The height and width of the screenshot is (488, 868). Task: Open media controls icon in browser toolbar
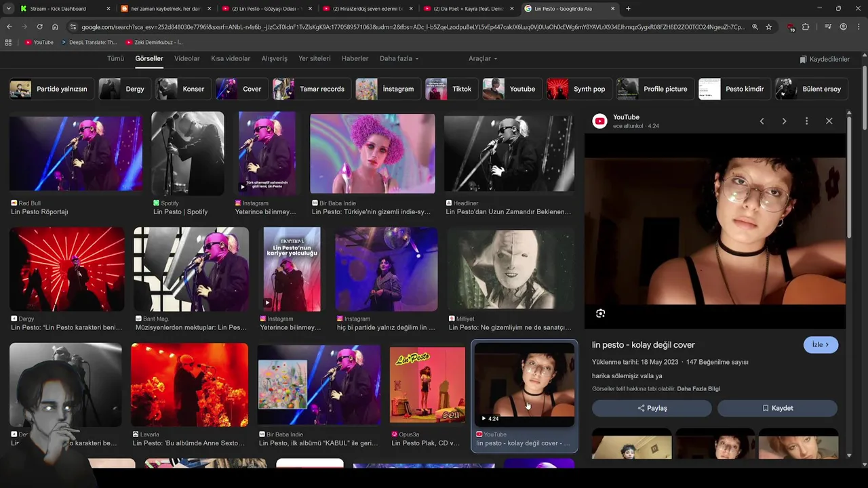pyautogui.click(x=828, y=27)
